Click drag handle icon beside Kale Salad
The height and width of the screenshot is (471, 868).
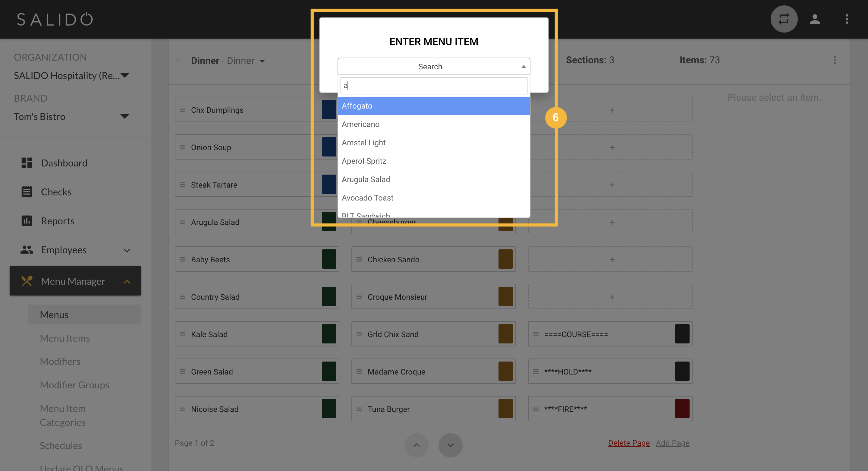(183, 334)
